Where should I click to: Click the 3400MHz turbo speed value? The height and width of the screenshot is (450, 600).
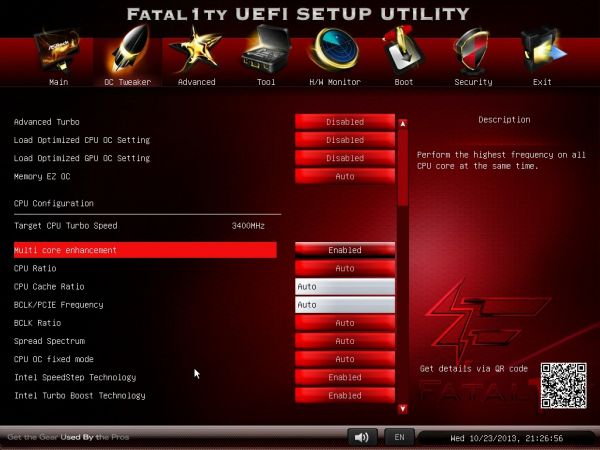(x=248, y=226)
